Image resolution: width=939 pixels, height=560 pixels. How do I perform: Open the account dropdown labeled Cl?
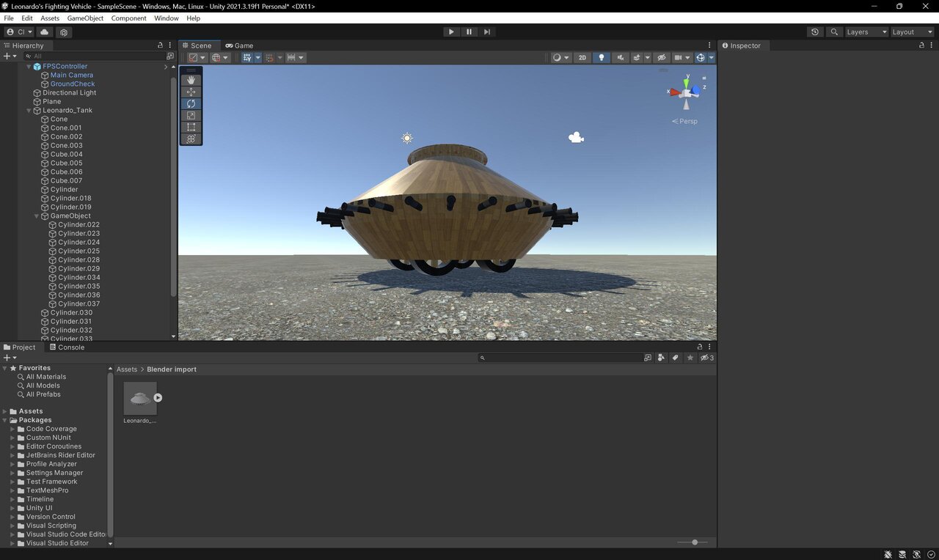19,32
